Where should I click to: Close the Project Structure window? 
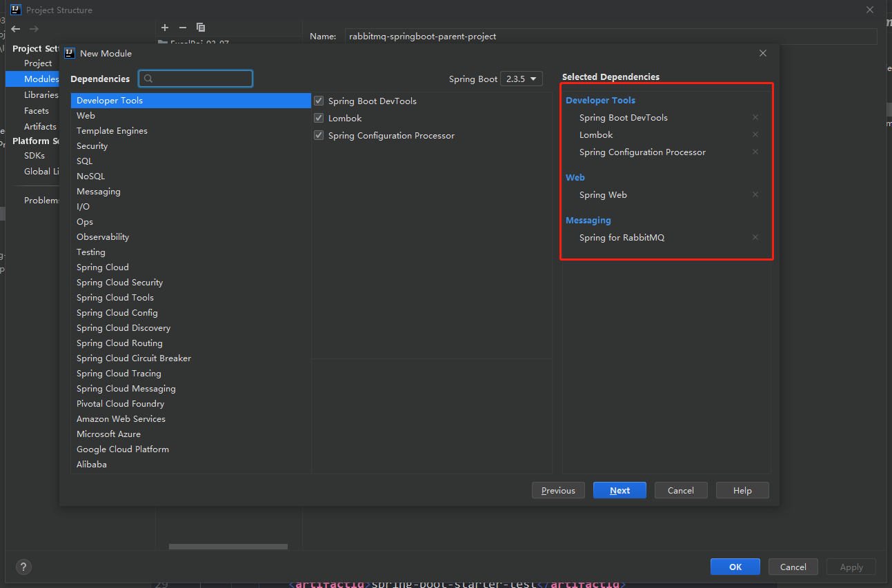[x=870, y=10]
